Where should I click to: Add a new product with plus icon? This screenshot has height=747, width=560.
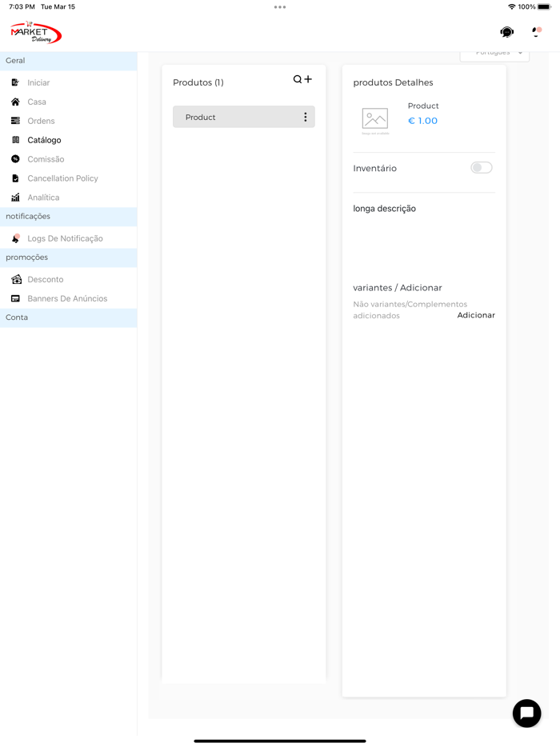coord(308,79)
